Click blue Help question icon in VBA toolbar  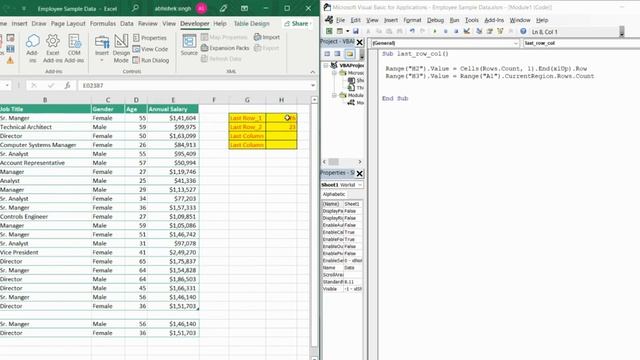523,31
